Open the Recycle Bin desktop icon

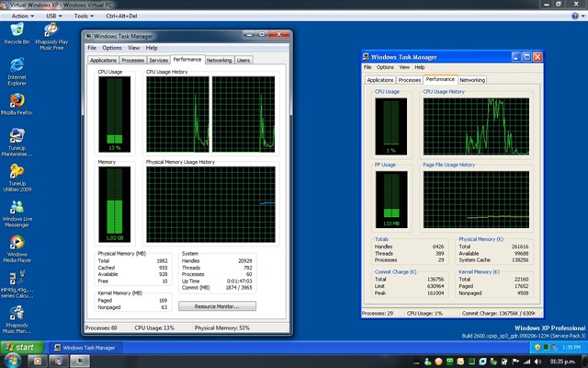[17, 34]
